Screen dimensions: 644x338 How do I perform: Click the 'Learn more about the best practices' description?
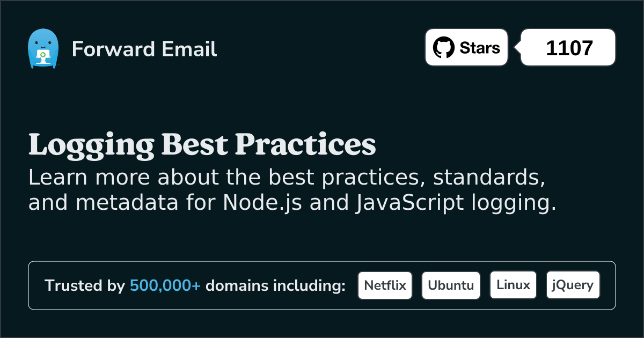(292, 190)
